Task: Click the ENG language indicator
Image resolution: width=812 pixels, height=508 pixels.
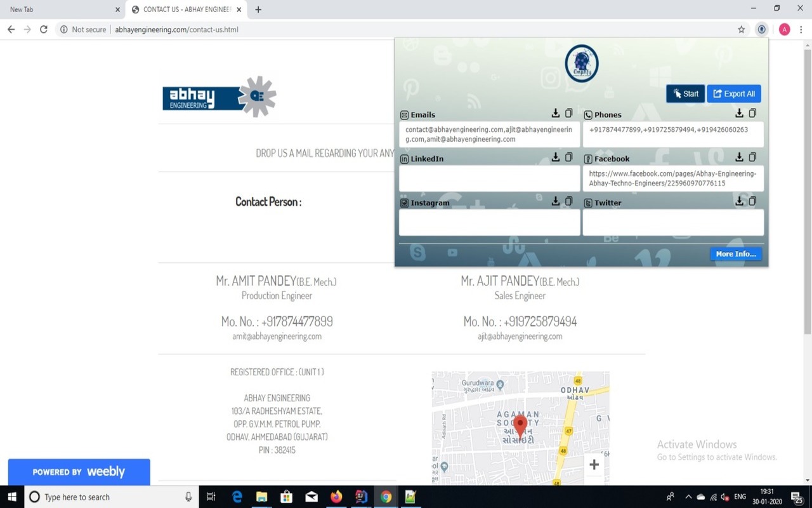Action: click(740, 497)
